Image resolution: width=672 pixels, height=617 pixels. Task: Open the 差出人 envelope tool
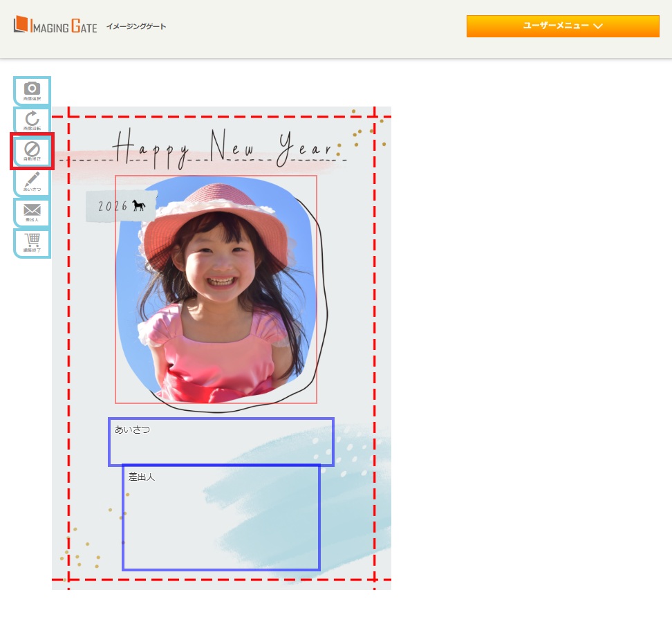pos(32,212)
